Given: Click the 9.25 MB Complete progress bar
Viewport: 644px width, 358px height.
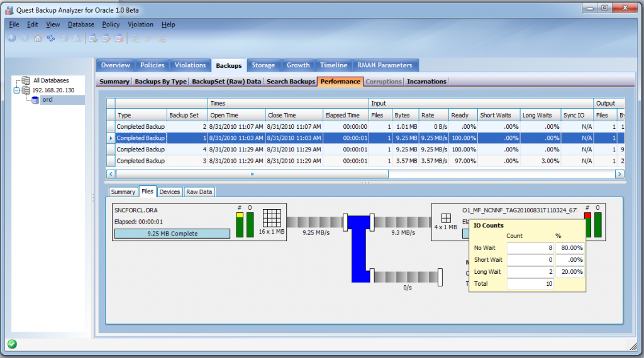Looking at the screenshot, I should pos(172,234).
